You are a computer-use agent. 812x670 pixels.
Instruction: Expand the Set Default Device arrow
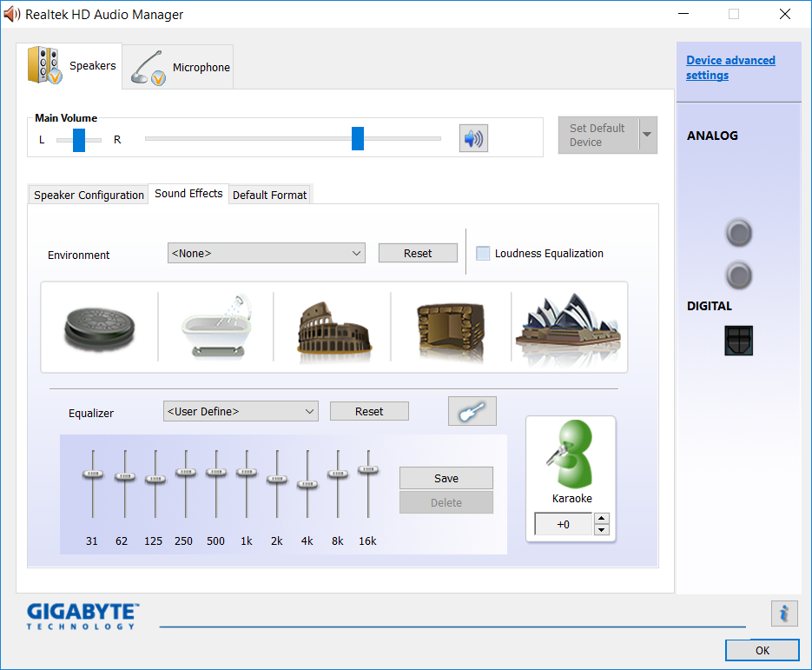tap(647, 135)
